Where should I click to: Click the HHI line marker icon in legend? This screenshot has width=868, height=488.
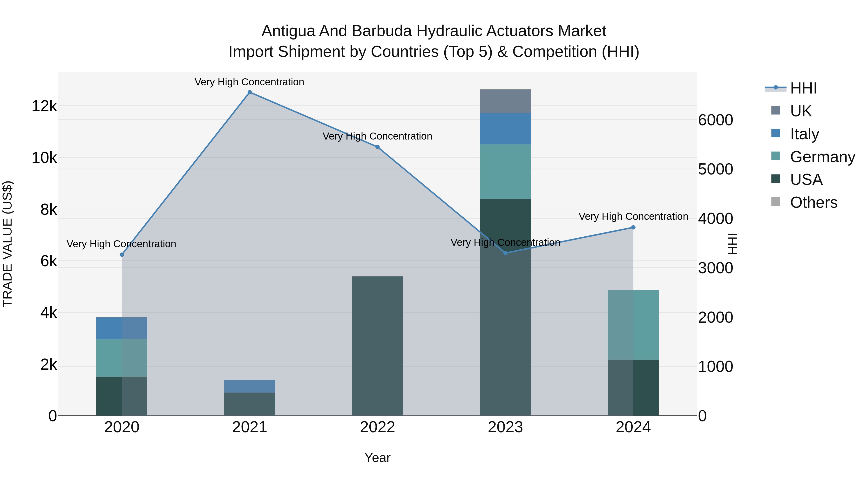(776, 88)
